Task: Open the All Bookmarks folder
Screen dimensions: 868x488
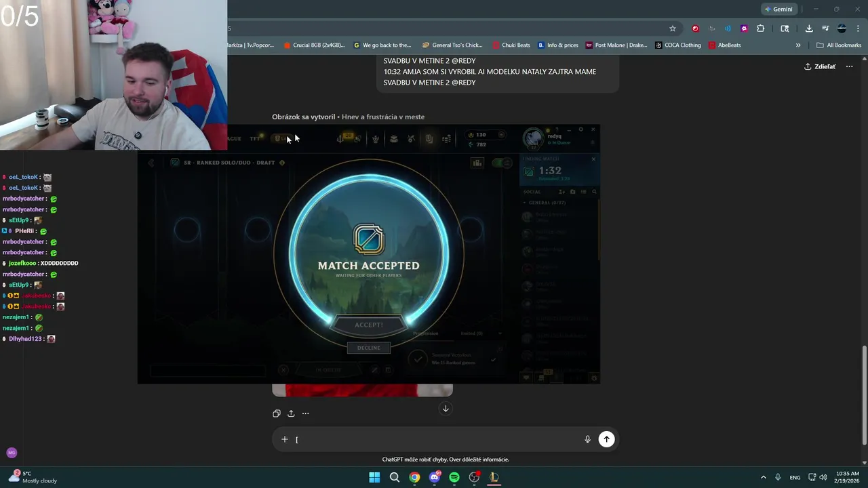Action: (839, 45)
